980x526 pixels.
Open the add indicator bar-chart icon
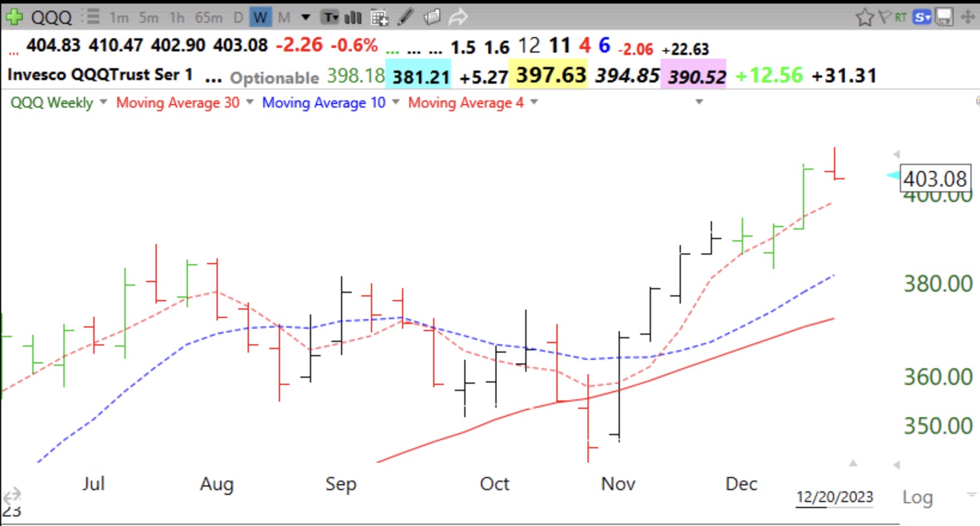353,17
